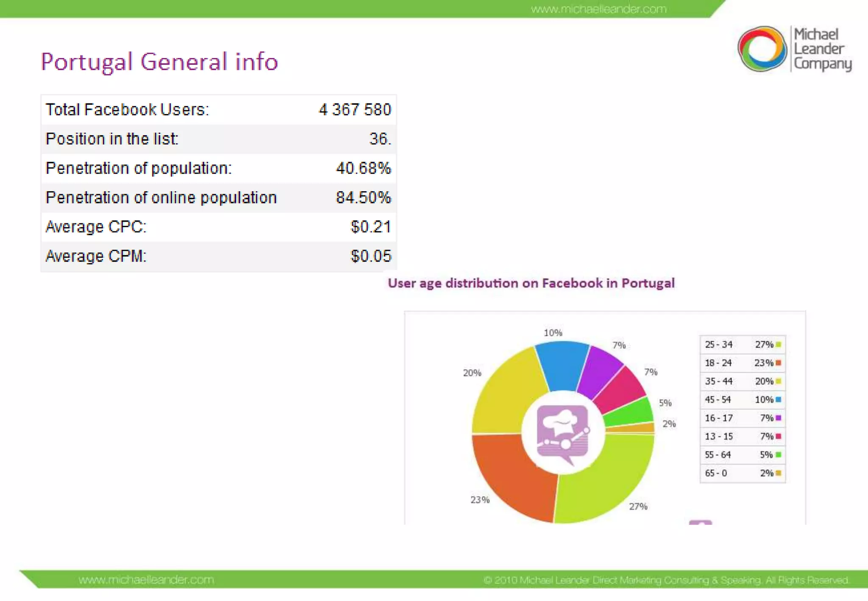The height and width of the screenshot is (601, 868).
Task: Click the Portugal General info title
Action: coord(159,61)
